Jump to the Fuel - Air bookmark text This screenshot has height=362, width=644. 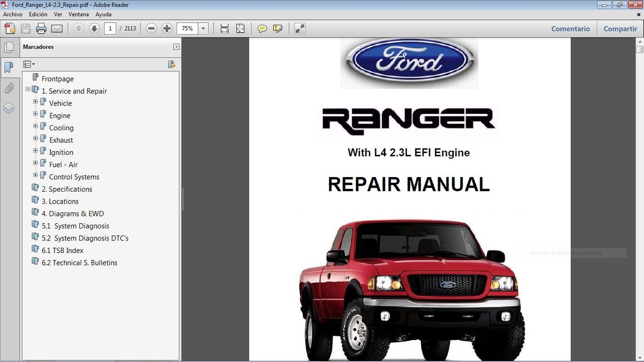click(x=63, y=165)
